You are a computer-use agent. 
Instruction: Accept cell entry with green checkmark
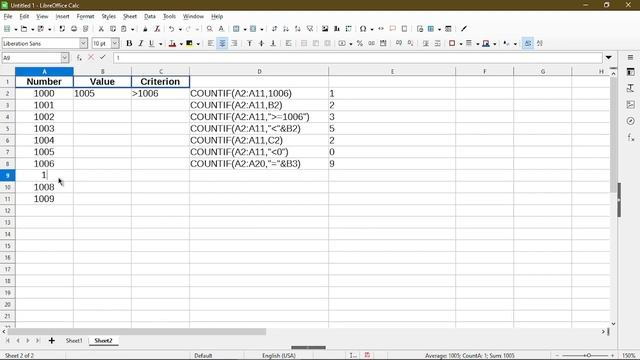point(102,58)
